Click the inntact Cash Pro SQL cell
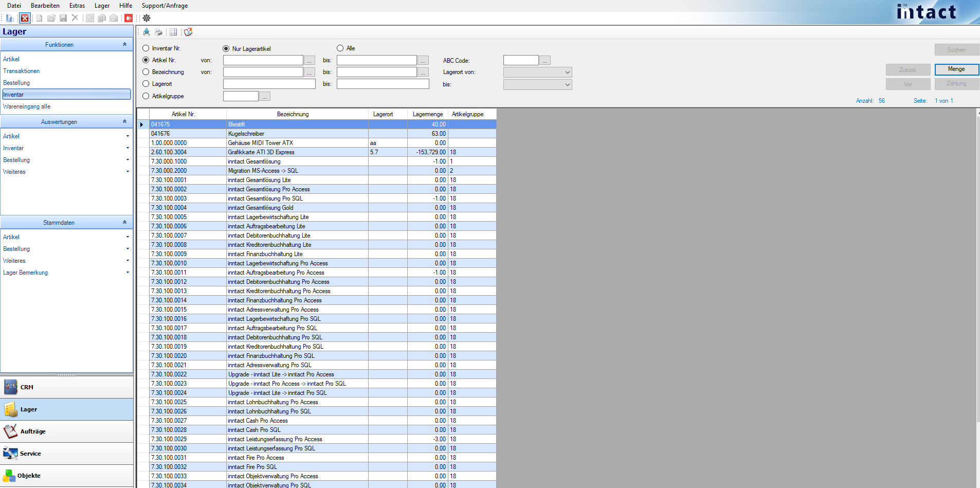Screen dimensions: 980x488 [x=297, y=430]
